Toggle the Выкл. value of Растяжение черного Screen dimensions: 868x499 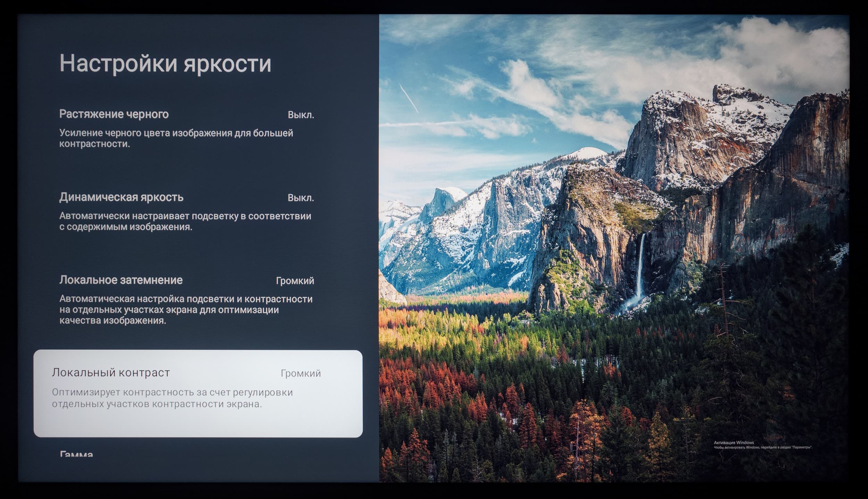click(x=301, y=115)
